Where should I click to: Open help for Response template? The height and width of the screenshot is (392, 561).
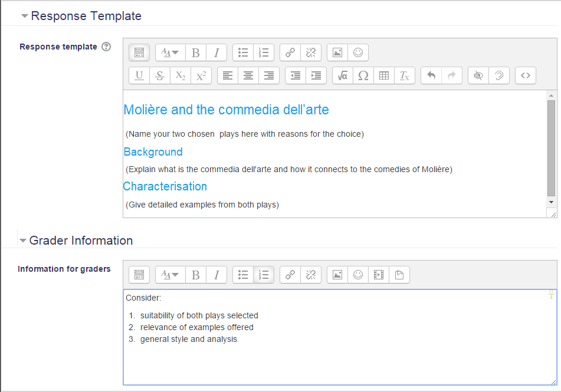coord(106,47)
